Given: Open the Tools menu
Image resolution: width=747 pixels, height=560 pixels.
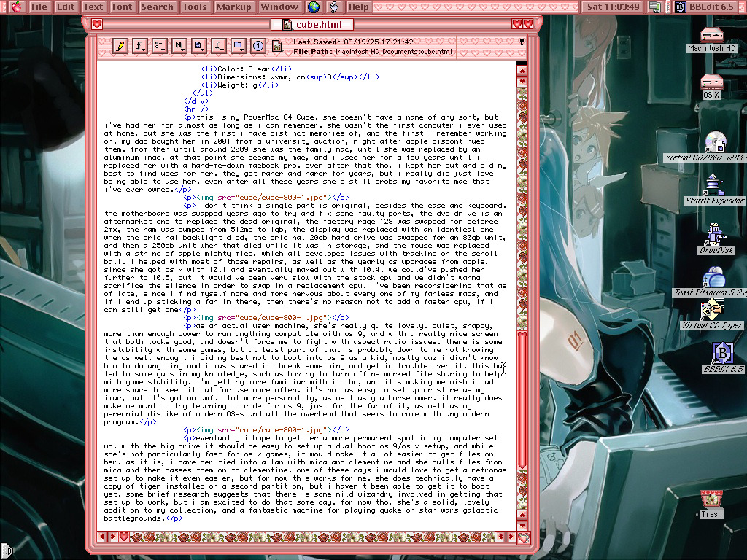Looking at the screenshot, I should click(195, 7).
